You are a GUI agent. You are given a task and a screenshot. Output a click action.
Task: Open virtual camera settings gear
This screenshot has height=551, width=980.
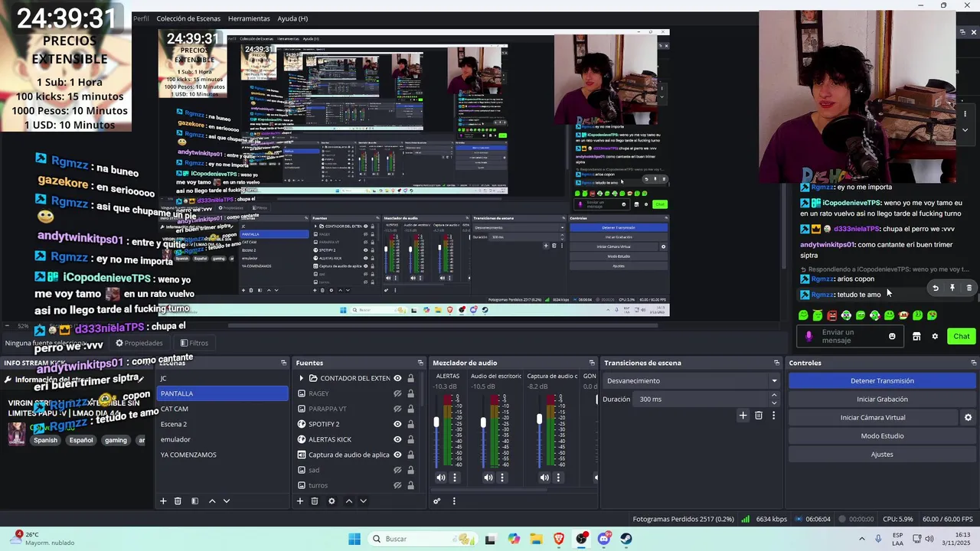tap(968, 418)
